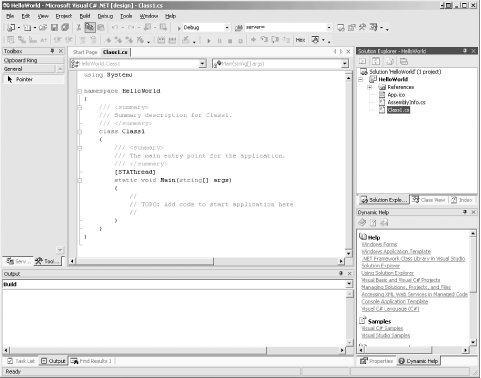Image resolution: width=481 pixels, height=378 pixels.
Task: Open Toolbox via hammer-wrench toolbar icon
Action: (362, 27)
